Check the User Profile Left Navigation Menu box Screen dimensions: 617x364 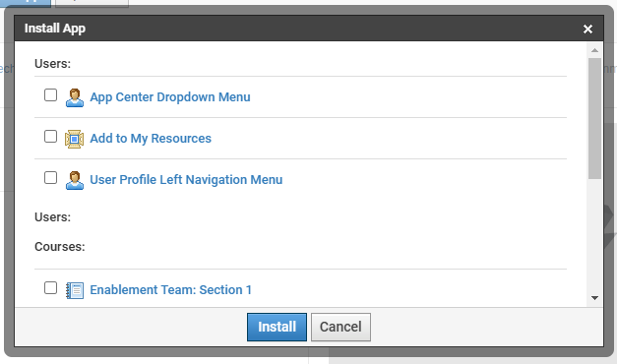pyautogui.click(x=50, y=177)
